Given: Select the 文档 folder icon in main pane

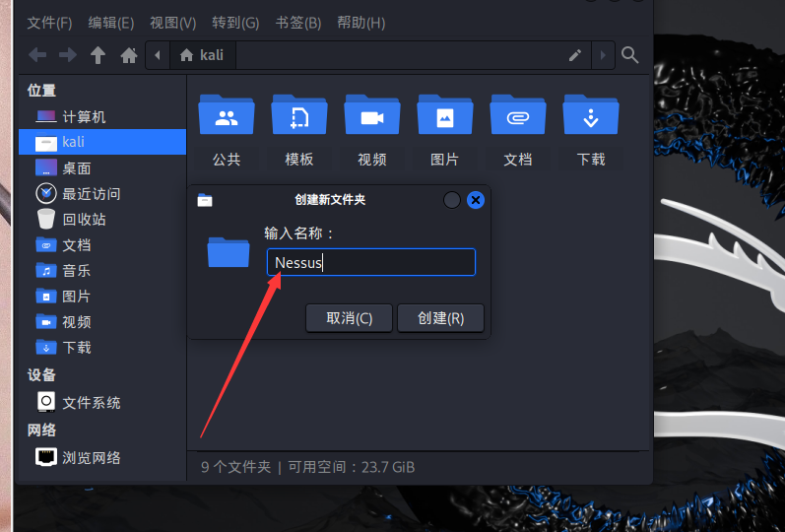Looking at the screenshot, I should click(x=518, y=115).
